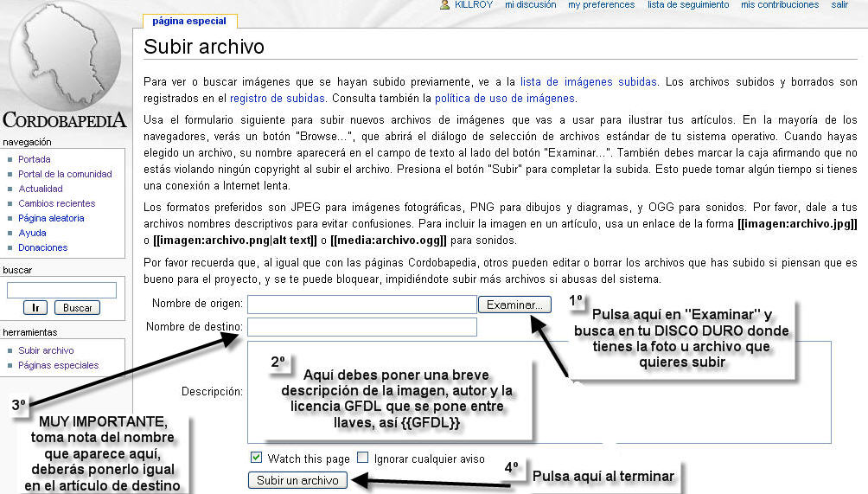Click the navegación sidebar heading

[27, 143]
